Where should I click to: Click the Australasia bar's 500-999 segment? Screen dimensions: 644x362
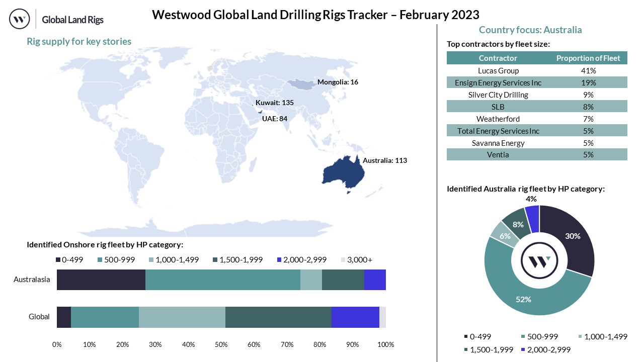pyautogui.click(x=222, y=280)
